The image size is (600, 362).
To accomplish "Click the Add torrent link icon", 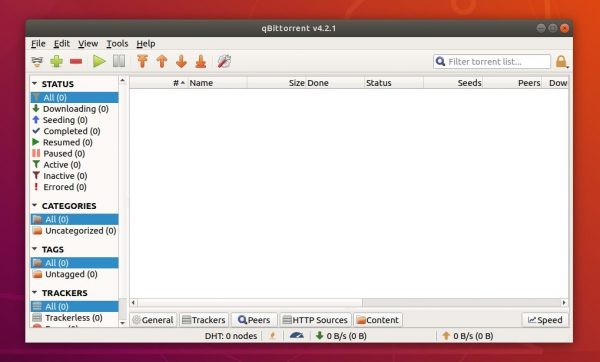I will 37,62.
